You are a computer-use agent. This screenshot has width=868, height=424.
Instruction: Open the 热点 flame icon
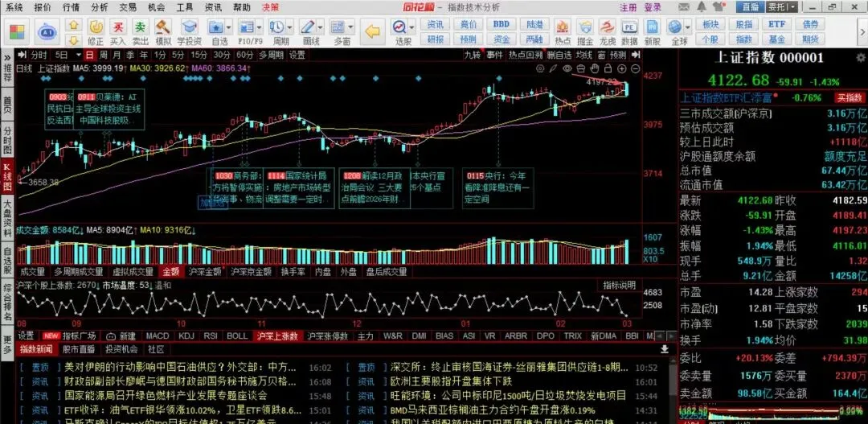click(563, 27)
